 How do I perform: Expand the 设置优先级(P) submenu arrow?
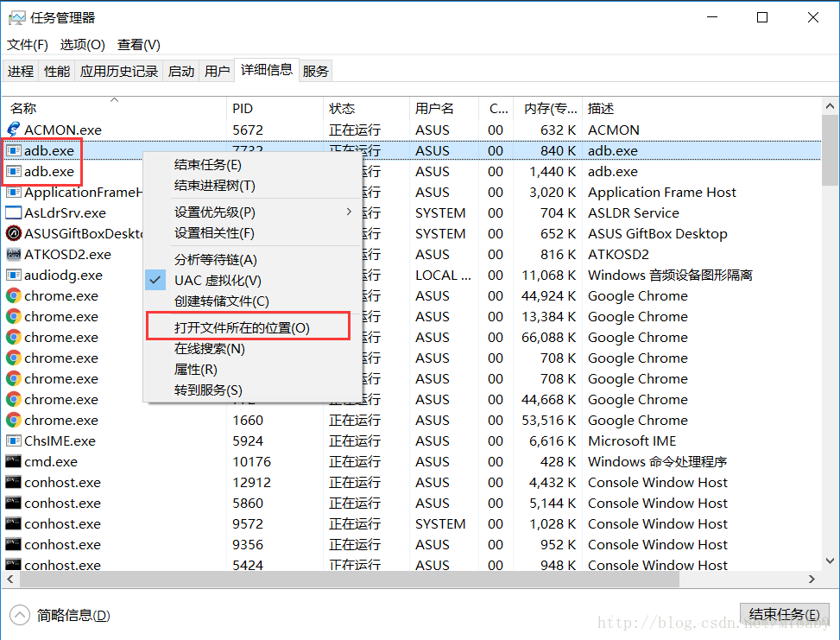pyautogui.click(x=350, y=212)
